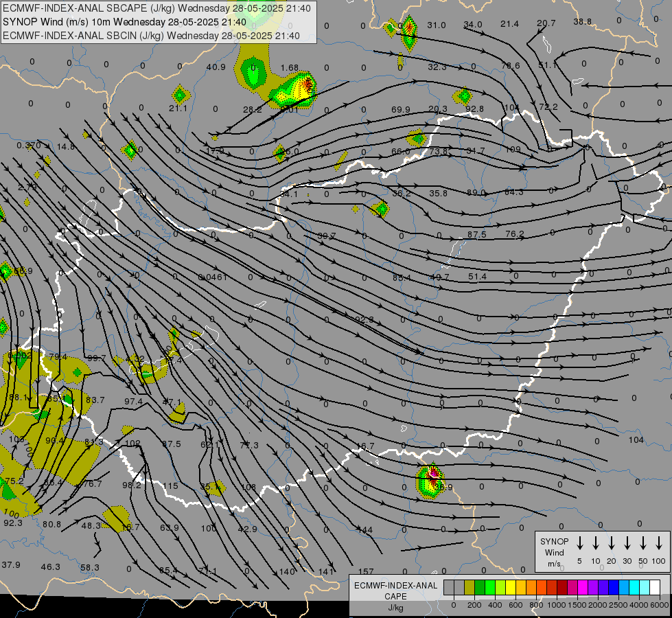
Task: Click the map value 38.8
Action: pyautogui.click(x=583, y=21)
